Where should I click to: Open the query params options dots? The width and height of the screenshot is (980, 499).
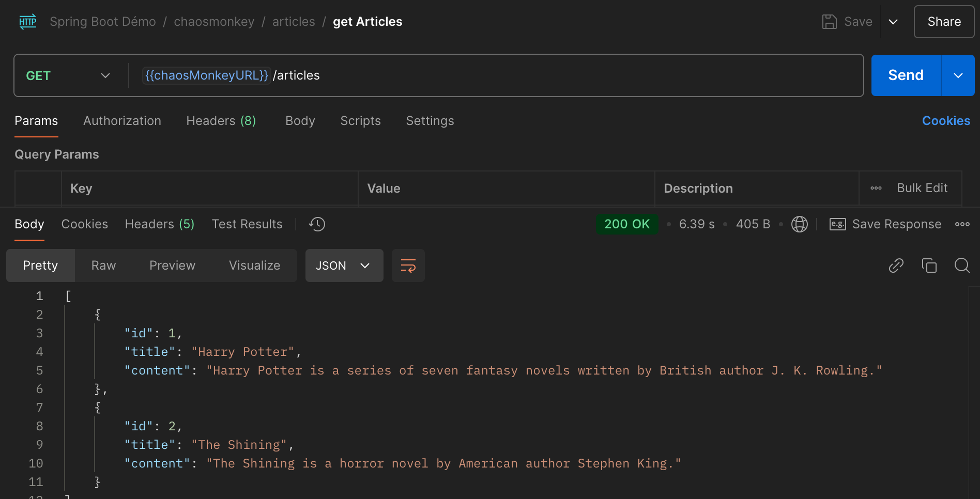pos(876,188)
